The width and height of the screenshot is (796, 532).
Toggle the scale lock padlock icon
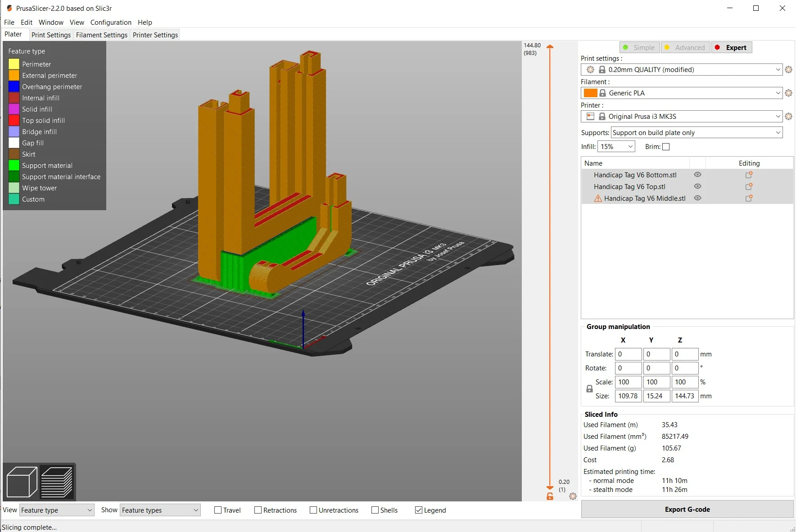pyautogui.click(x=589, y=389)
